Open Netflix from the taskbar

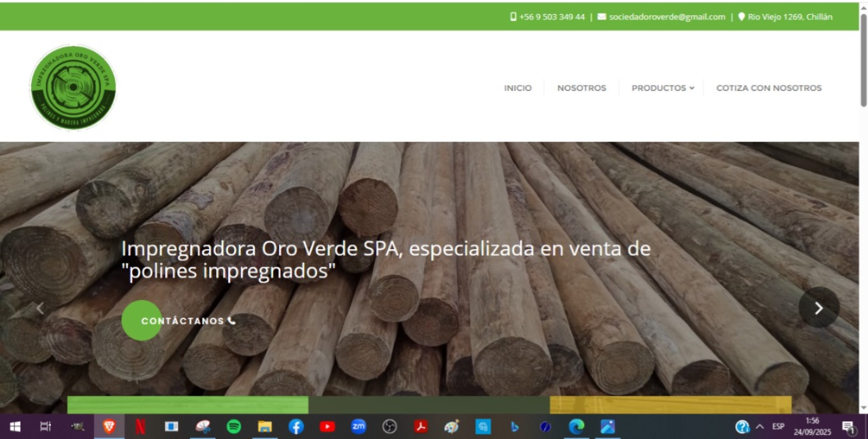click(x=140, y=427)
